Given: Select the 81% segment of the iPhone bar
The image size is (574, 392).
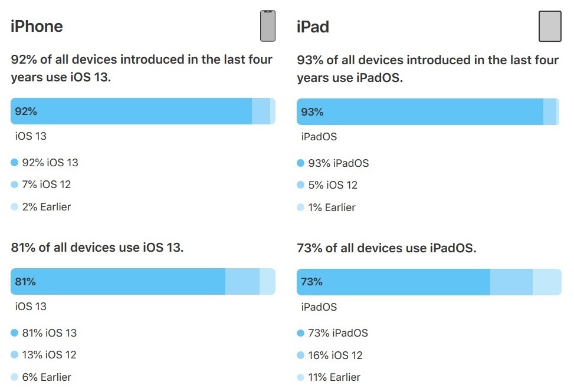Looking at the screenshot, I should point(118,282).
